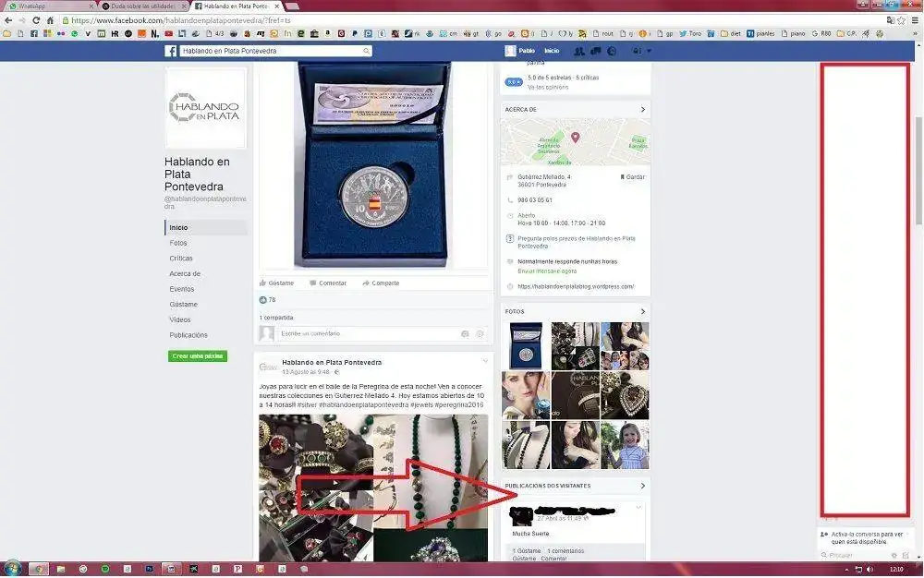The width and height of the screenshot is (924, 578).
Task: Open post options arrow on the Peregrina post
Action: (485, 361)
